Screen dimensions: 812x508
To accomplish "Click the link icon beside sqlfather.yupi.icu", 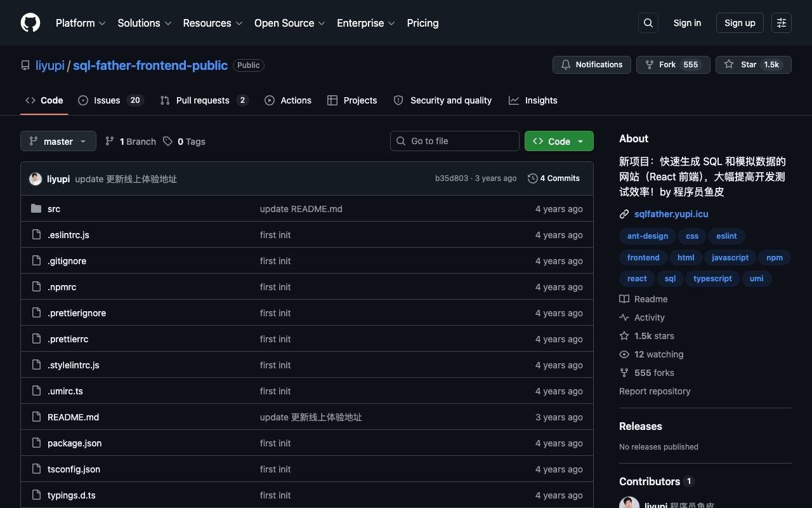I will (624, 214).
